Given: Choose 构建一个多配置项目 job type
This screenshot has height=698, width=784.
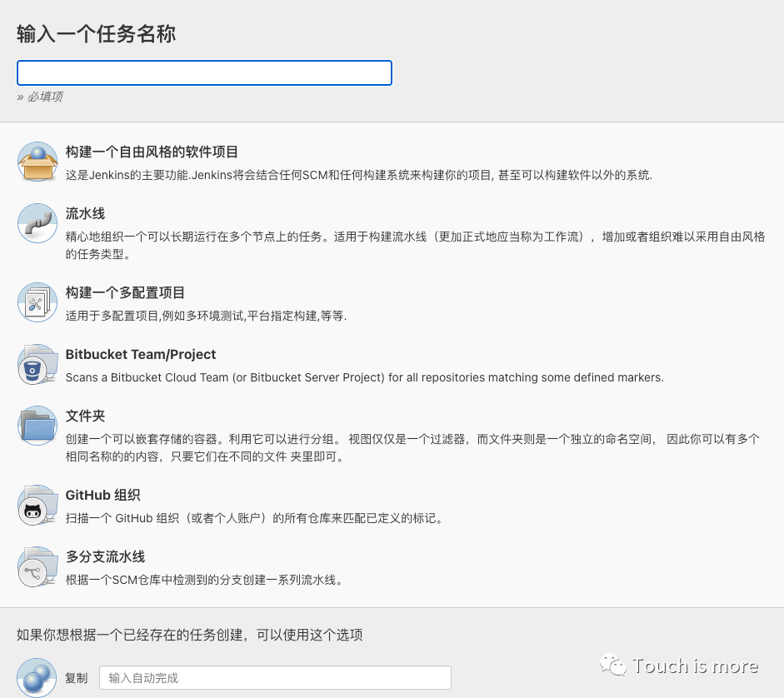Looking at the screenshot, I should tap(126, 292).
